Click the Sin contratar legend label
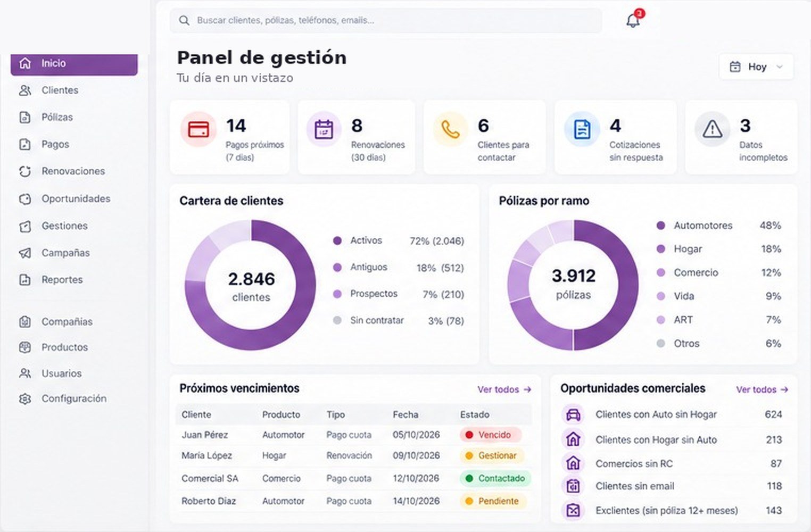The width and height of the screenshot is (811, 532). (x=377, y=320)
